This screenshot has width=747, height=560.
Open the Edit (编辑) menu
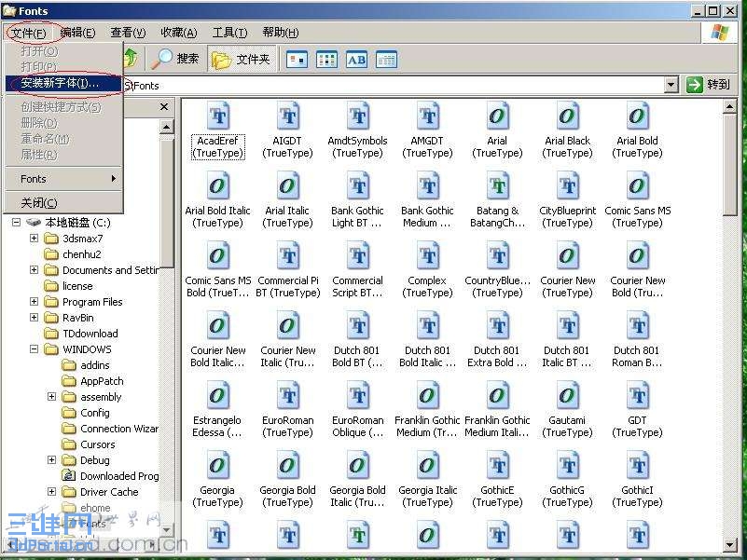pos(77,33)
